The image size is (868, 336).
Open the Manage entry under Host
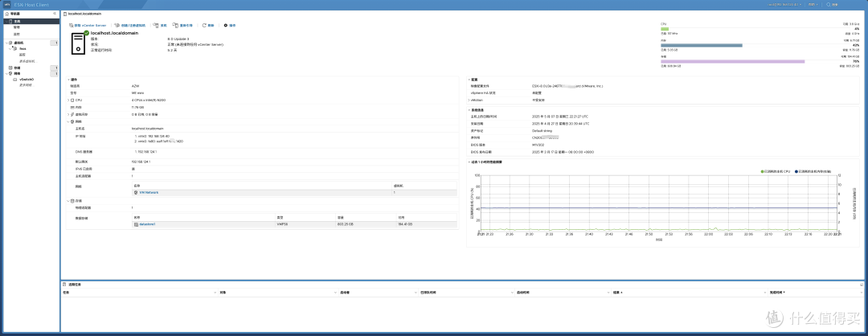tap(17, 27)
